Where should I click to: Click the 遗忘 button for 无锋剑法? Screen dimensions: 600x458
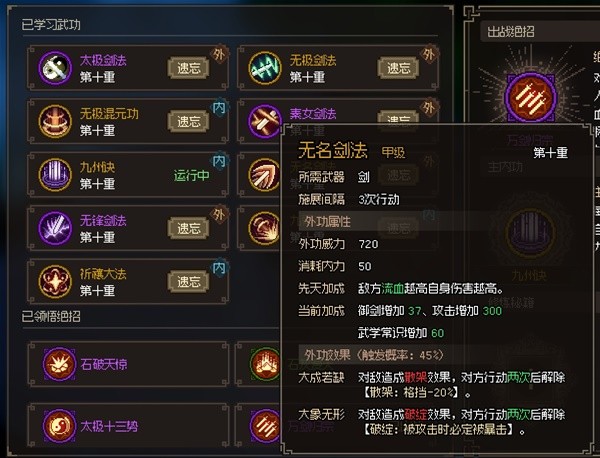tap(188, 228)
